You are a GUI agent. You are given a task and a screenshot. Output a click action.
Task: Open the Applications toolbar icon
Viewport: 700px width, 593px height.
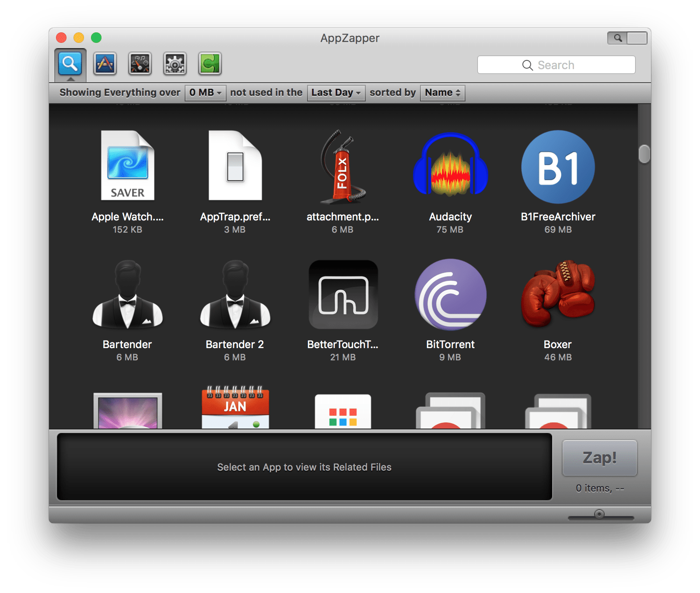tap(105, 64)
